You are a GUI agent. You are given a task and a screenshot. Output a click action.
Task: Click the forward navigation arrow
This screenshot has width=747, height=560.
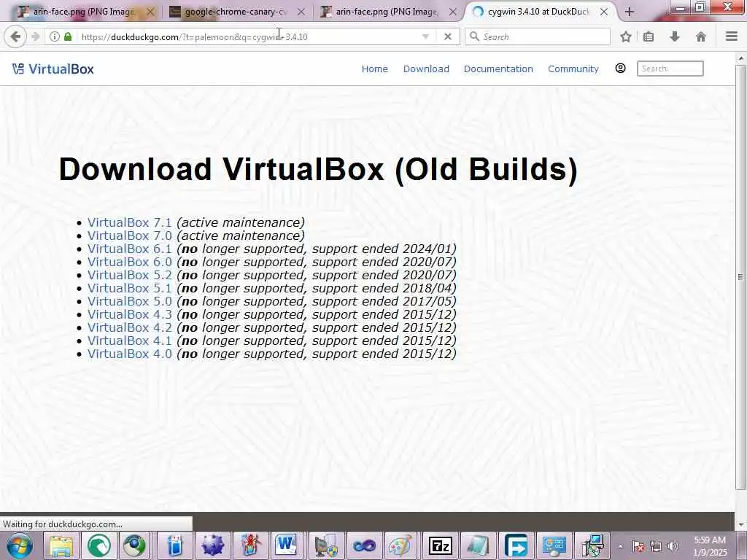click(x=35, y=36)
